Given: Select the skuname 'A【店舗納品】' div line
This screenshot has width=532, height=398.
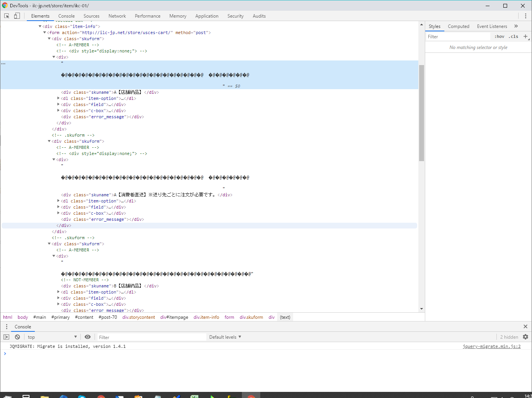Looking at the screenshot, I should coord(110,92).
